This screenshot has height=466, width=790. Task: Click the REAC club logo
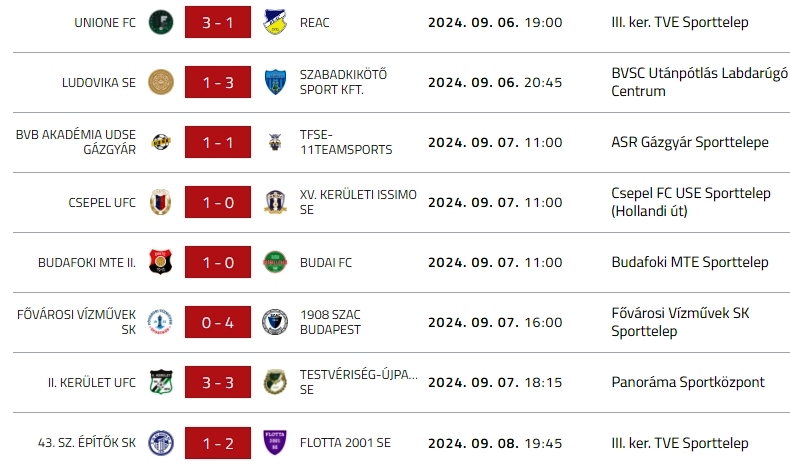(274, 22)
